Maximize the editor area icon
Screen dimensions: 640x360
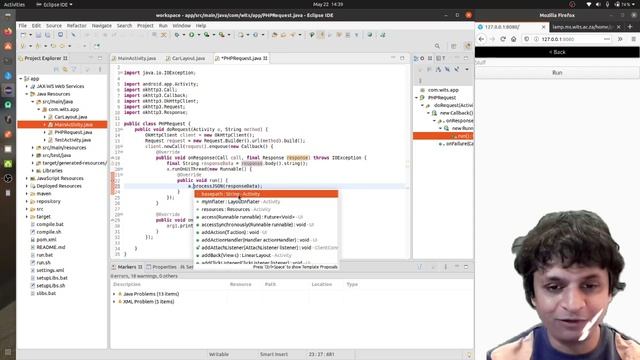[402, 58]
